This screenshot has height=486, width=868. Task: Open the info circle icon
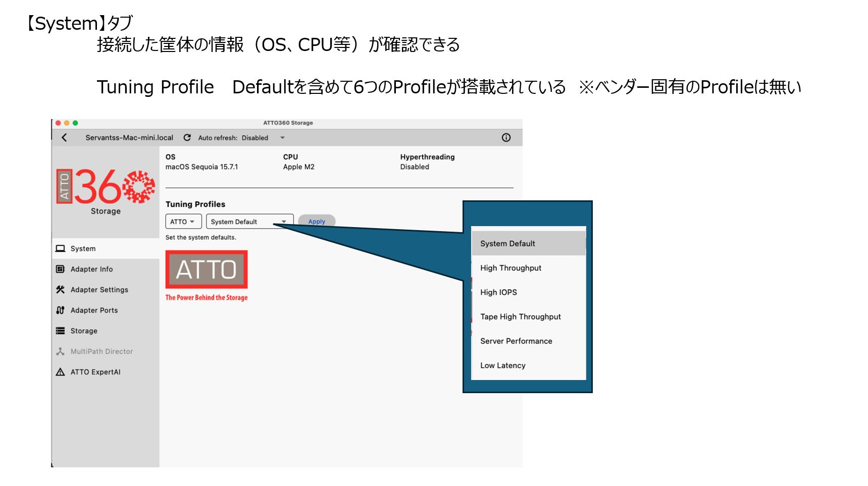click(506, 138)
